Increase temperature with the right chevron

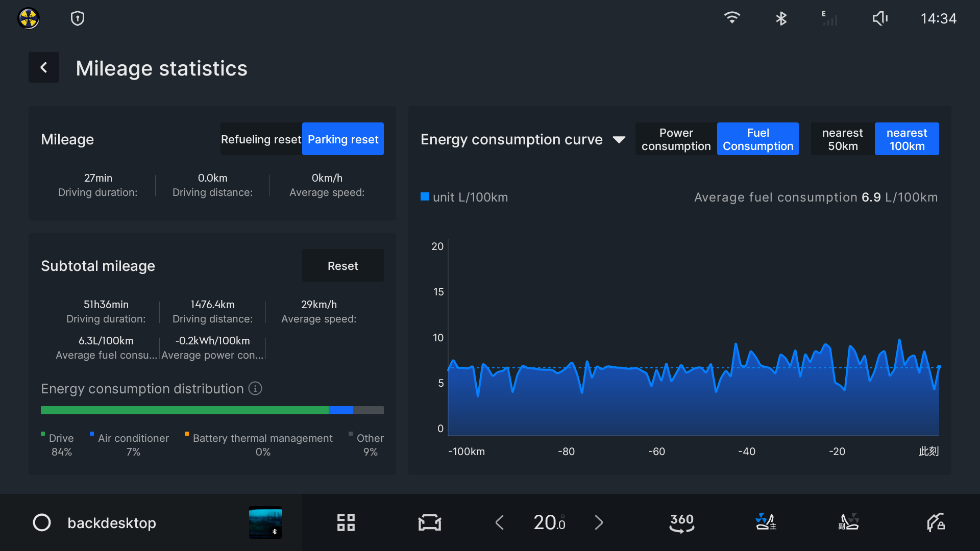point(599,522)
